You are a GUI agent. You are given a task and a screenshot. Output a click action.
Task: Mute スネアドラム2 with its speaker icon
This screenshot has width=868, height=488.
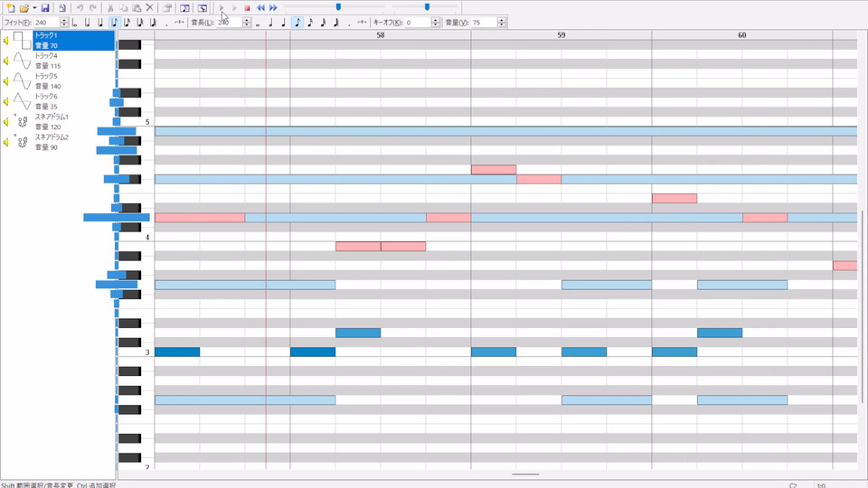6,142
